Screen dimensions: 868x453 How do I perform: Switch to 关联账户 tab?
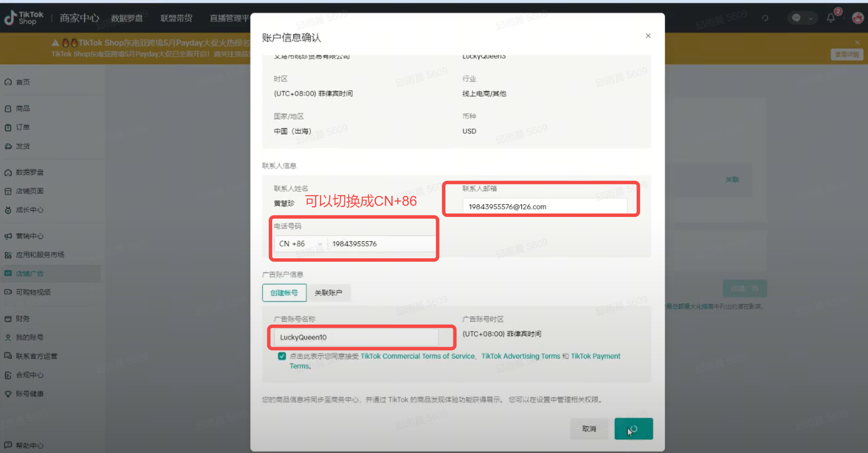pos(328,293)
